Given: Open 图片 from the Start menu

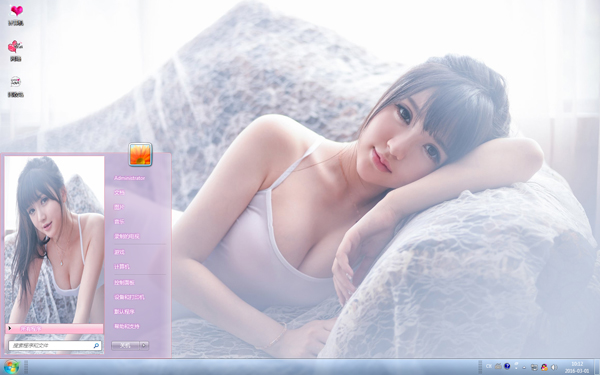Looking at the screenshot, I should [x=119, y=207].
